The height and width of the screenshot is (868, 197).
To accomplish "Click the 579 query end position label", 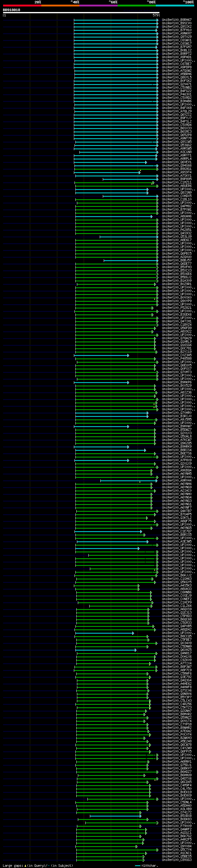I will pos(155,15).
